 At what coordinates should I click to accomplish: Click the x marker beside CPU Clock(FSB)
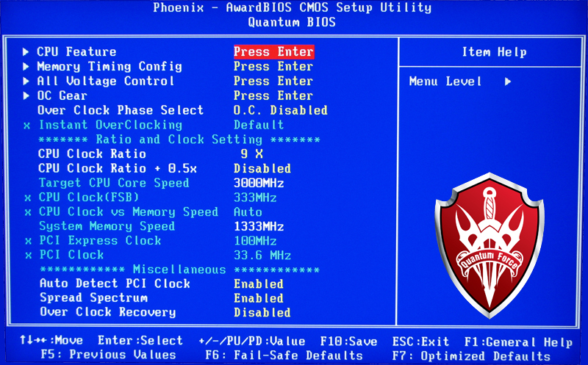[x=28, y=198]
